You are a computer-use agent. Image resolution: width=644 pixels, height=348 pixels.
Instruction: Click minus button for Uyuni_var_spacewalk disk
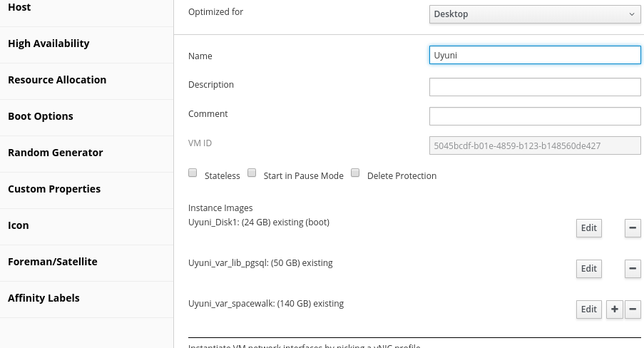point(633,309)
